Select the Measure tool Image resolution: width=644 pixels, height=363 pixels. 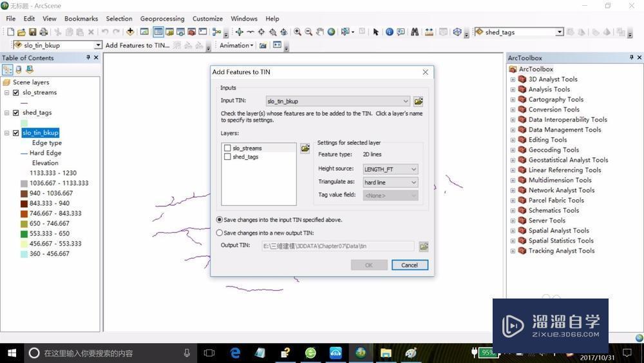click(429, 32)
